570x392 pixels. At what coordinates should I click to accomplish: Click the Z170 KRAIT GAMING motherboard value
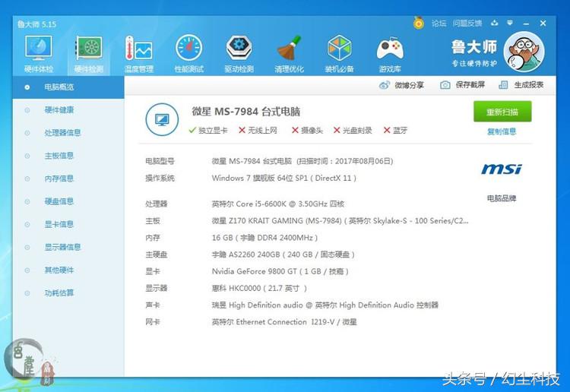click(340, 220)
